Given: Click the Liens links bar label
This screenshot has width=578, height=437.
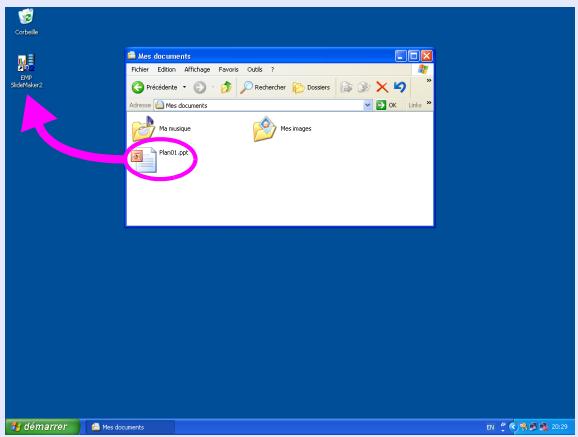Looking at the screenshot, I should (x=415, y=105).
